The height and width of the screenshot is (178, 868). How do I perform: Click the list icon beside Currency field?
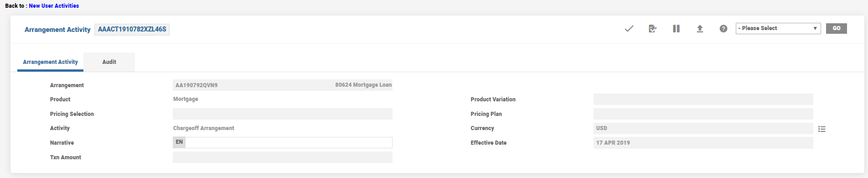tap(822, 129)
